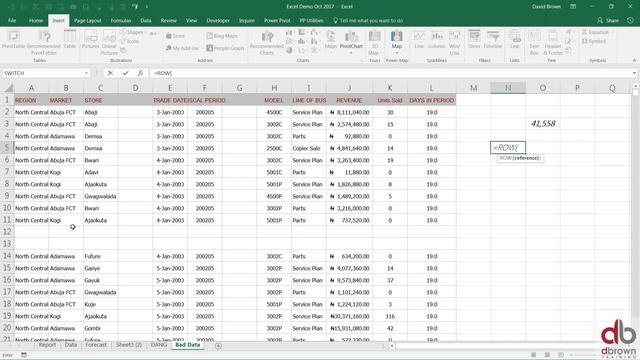This screenshot has width=640, height=360.
Task: Open the Developer tab
Action: (x=218, y=20)
